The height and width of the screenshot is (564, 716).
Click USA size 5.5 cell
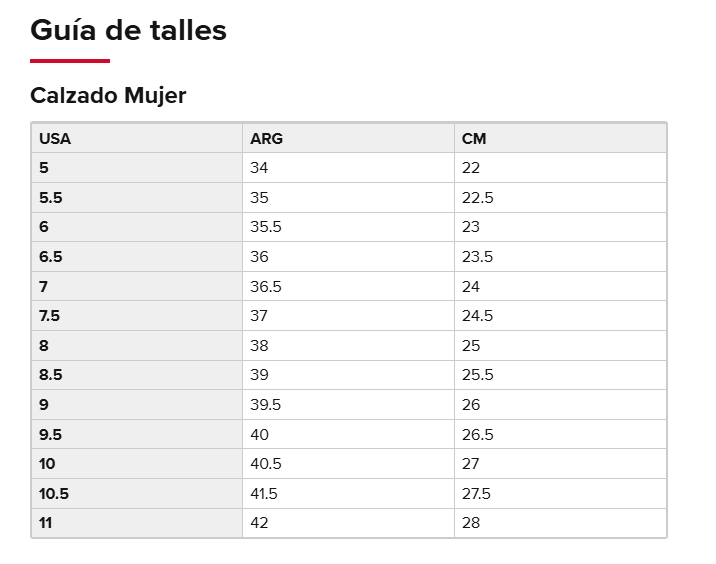pos(137,198)
